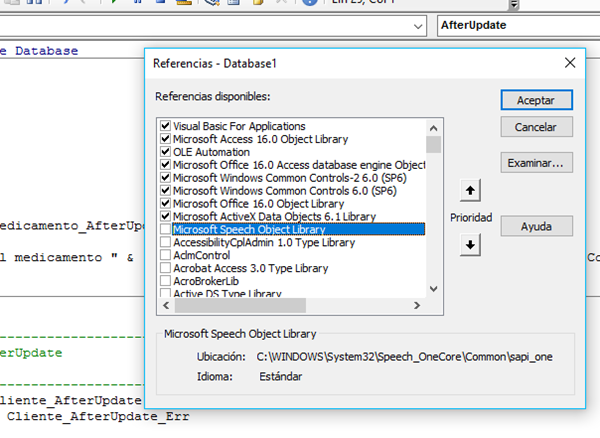Check AccessibilityCplAdmin 1.0 Type Library box
Image resolution: width=600 pixels, height=438 pixels.
coord(165,242)
